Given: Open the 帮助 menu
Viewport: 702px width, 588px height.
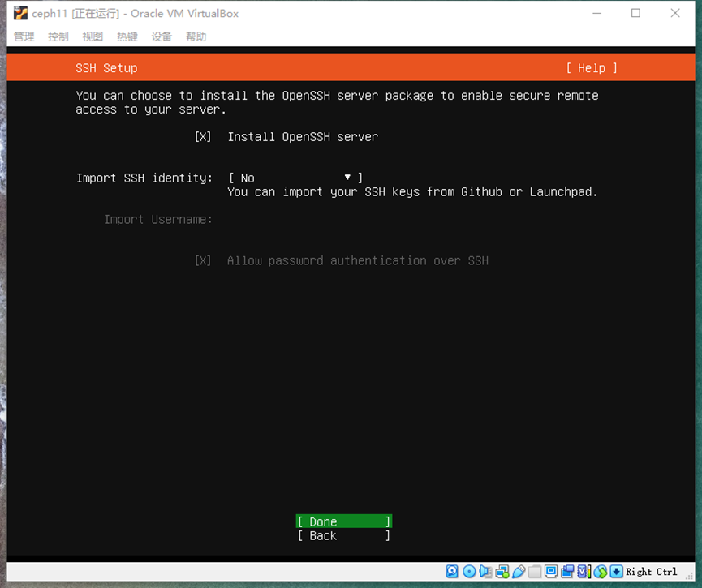Looking at the screenshot, I should click(196, 36).
